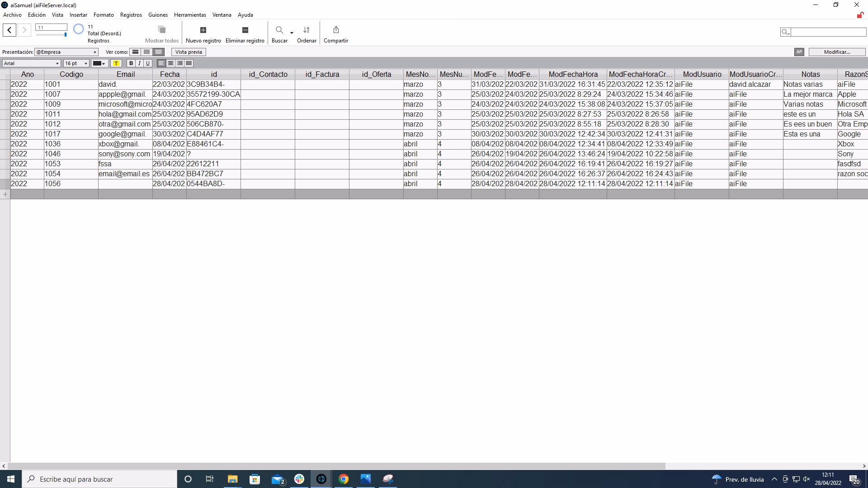Align text right
This screenshot has height=488, width=868.
(x=179, y=63)
